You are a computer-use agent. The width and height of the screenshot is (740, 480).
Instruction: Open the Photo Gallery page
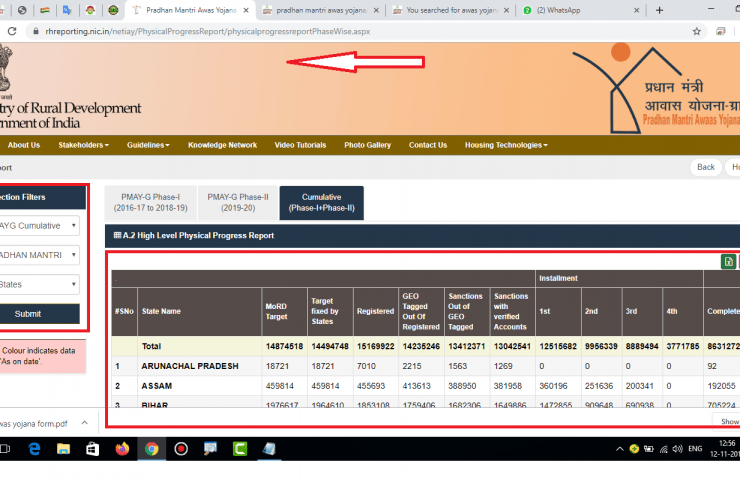368,145
